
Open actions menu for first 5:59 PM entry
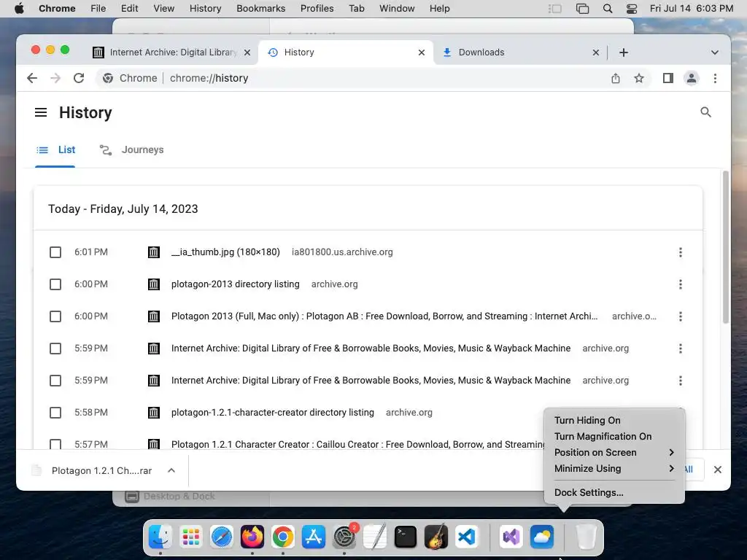[x=681, y=348]
